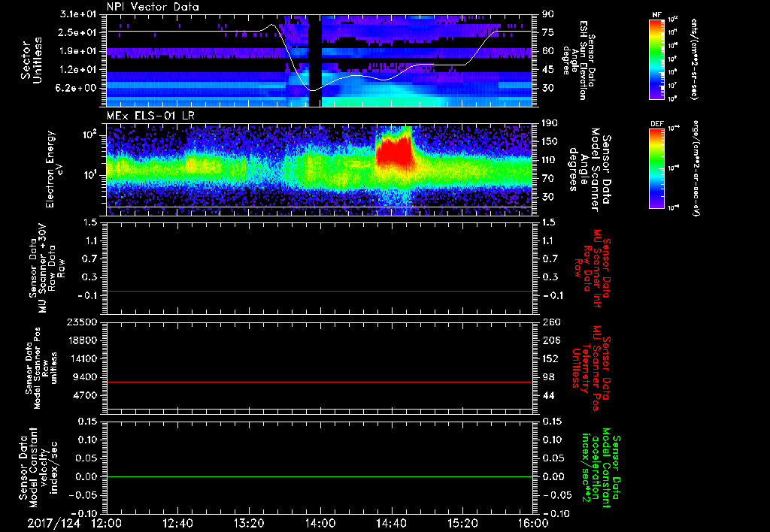
Task: Click the '2.5e+01' sector tick value
Action: click(x=78, y=32)
